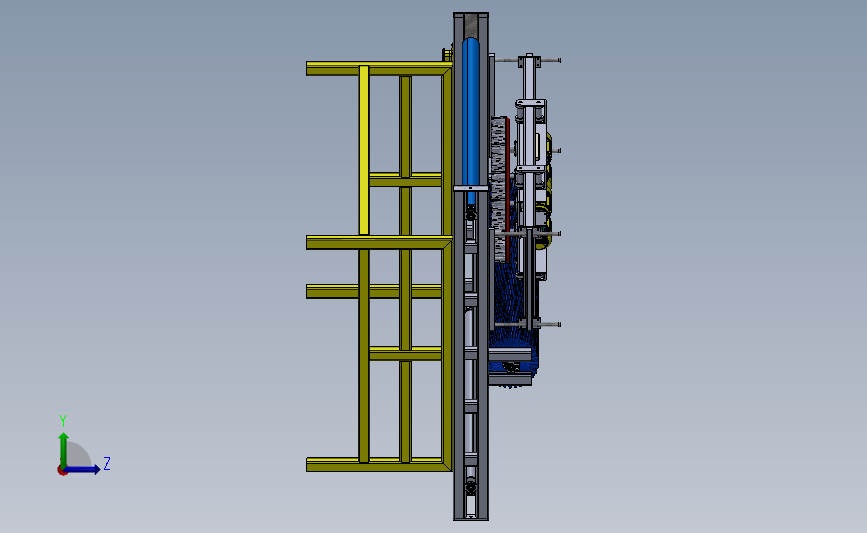Screen dimensions: 867x533
Task: Click the 'Y' label on the triad
Action: coord(63,421)
